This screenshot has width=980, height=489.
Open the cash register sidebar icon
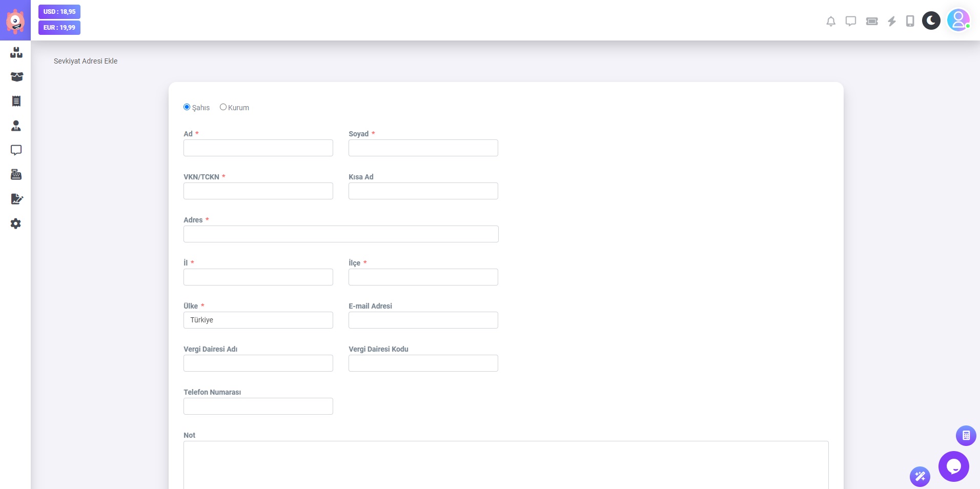tap(16, 175)
